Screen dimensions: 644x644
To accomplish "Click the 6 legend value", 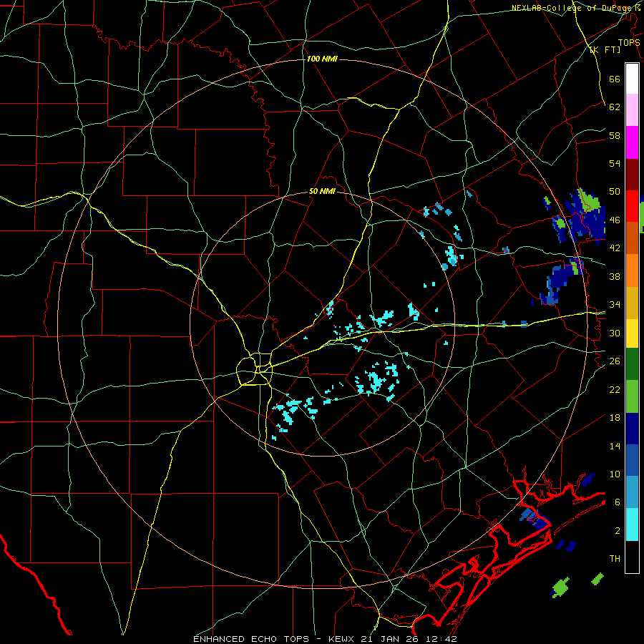I will pyautogui.click(x=617, y=502).
